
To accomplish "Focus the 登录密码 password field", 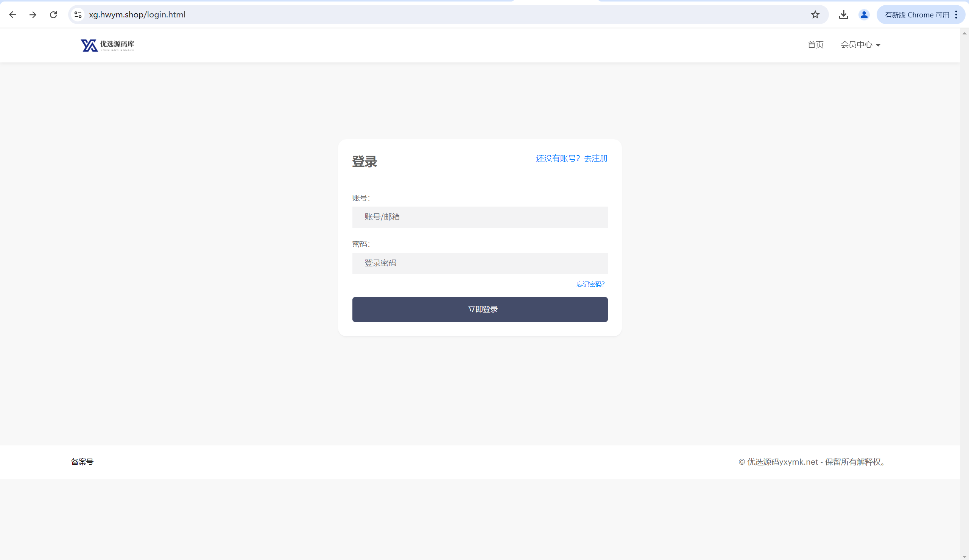I will pos(480,263).
